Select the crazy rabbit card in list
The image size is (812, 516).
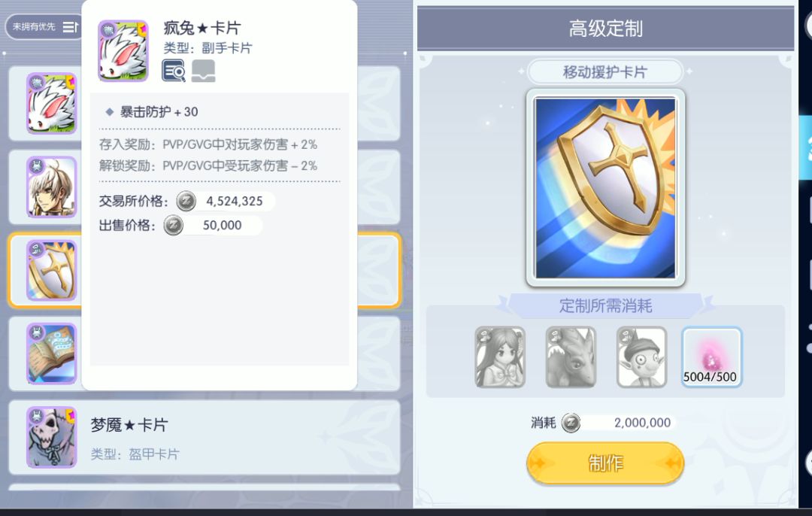click(x=51, y=104)
